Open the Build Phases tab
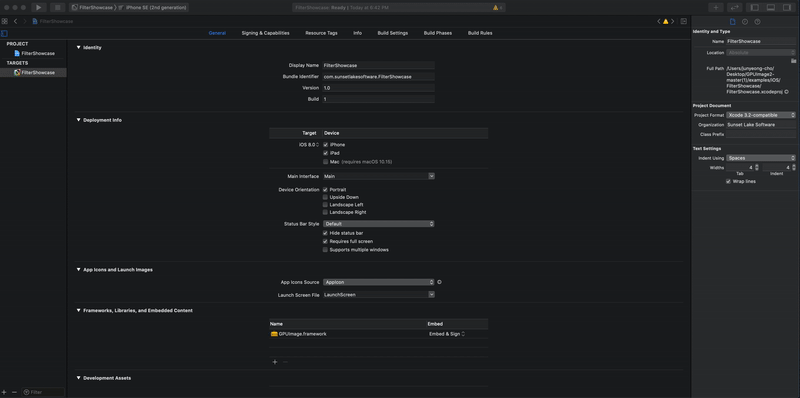This screenshot has width=800, height=398. [438, 33]
